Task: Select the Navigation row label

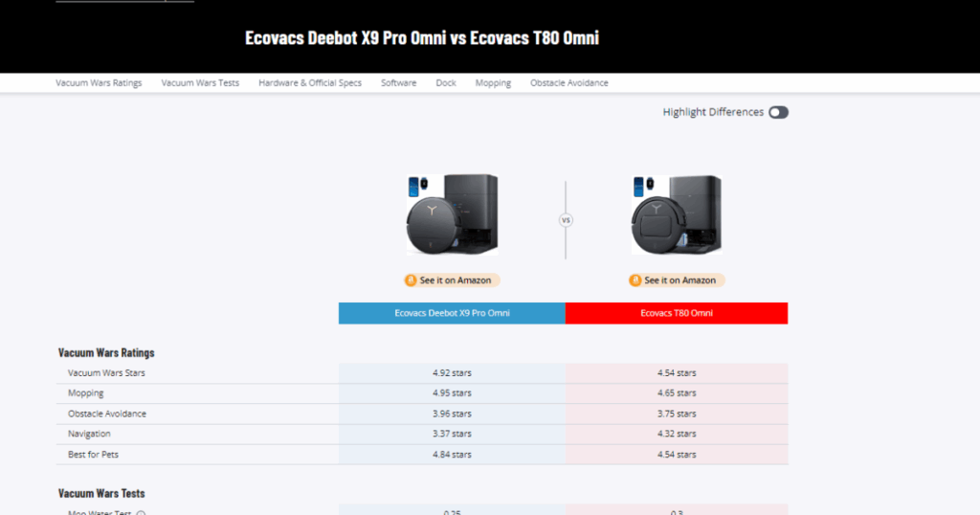Action: 89,434
